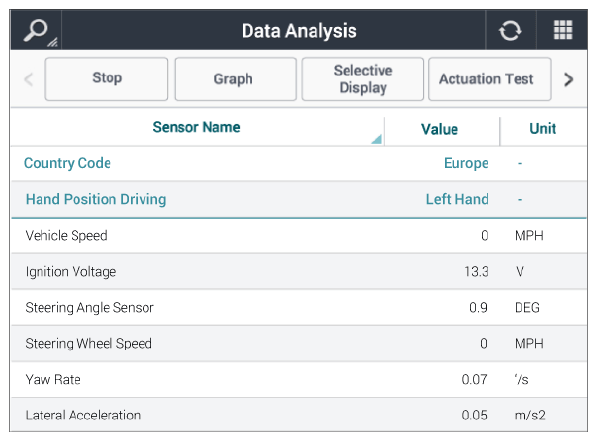Viewport: 597px width, 441px height.
Task: Open the grid menu icon
Action: tap(563, 30)
